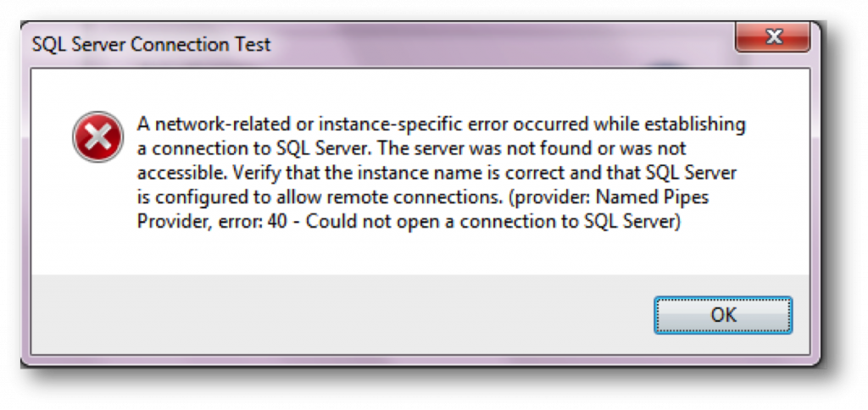Click the gray footer area beside OK
Image resolution: width=868 pixels, height=410 pixels.
pos(343,314)
